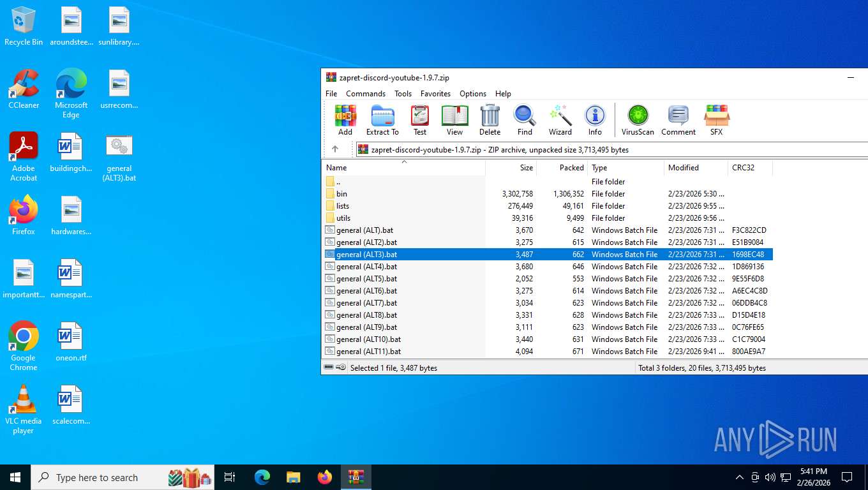Open the Favorites menu
Viewport: 868px width, 490px height.
click(435, 94)
